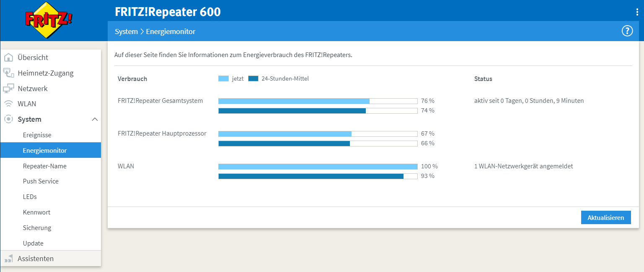The image size is (644, 272).
Task: Click FRITZ!Repeater 600 title
Action: (168, 12)
